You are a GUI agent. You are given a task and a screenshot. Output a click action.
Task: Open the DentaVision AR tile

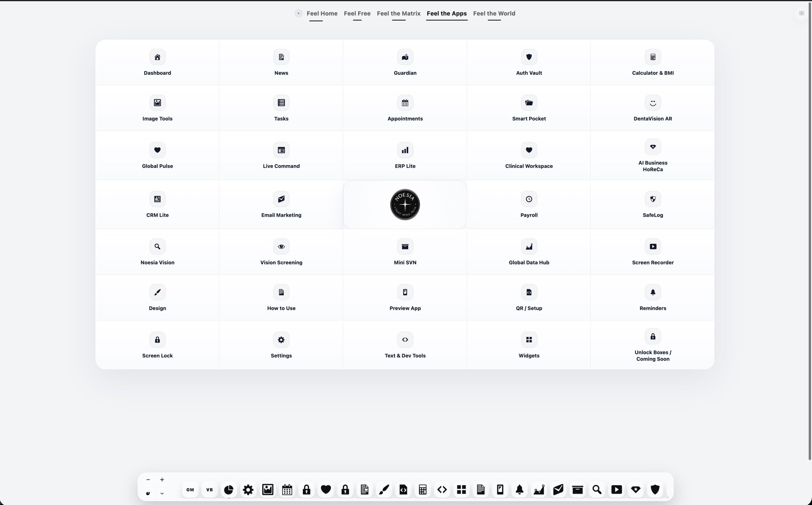point(653,108)
